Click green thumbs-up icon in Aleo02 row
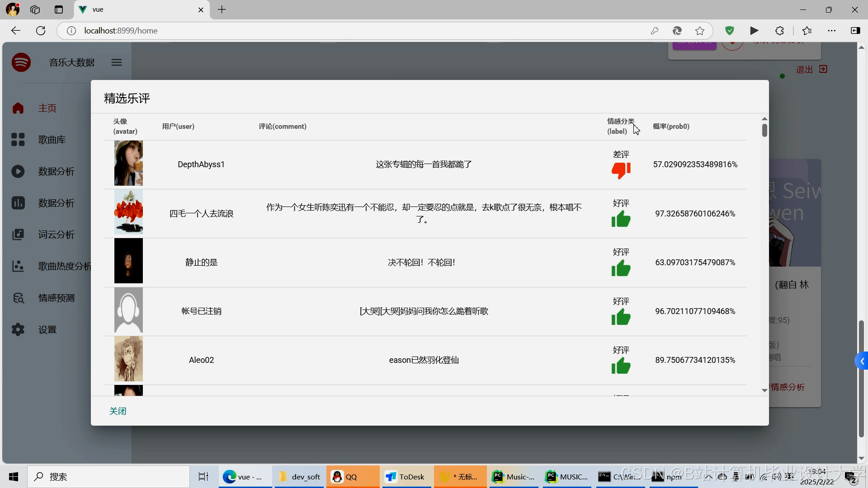The height and width of the screenshot is (488, 868). pyautogui.click(x=621, y=366)
